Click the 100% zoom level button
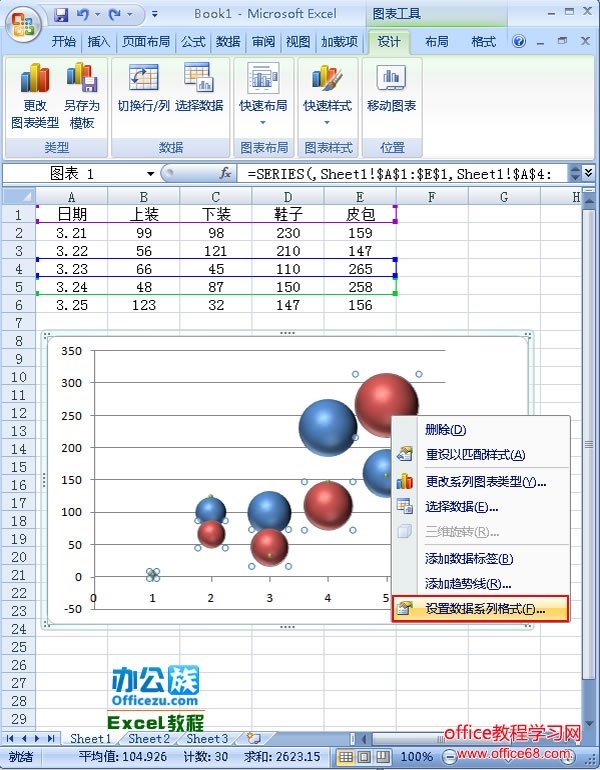This screenshot has width=600, height=770. pyautogui.click(x=416, y=757)
